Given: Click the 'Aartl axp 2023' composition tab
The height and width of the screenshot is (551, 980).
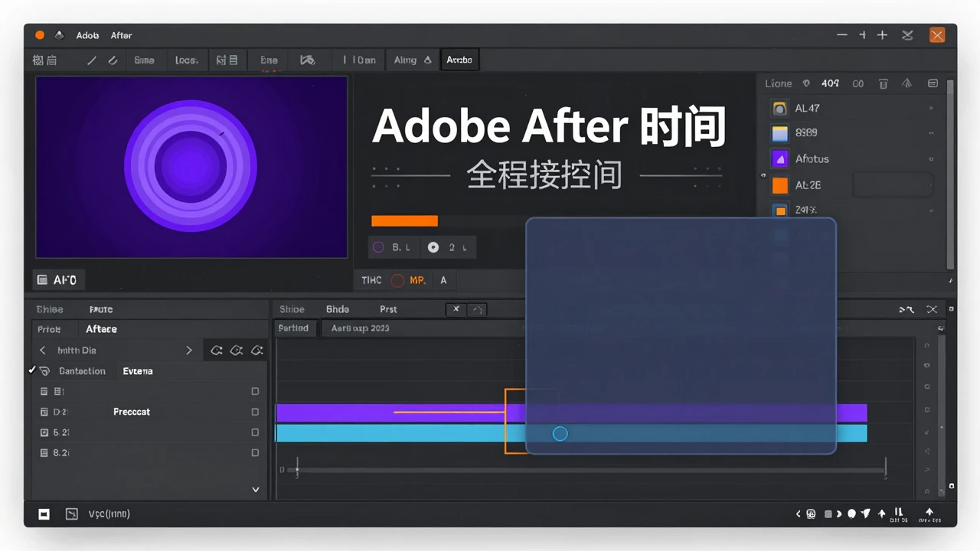Looking at the screenshot, I should 360,328.
